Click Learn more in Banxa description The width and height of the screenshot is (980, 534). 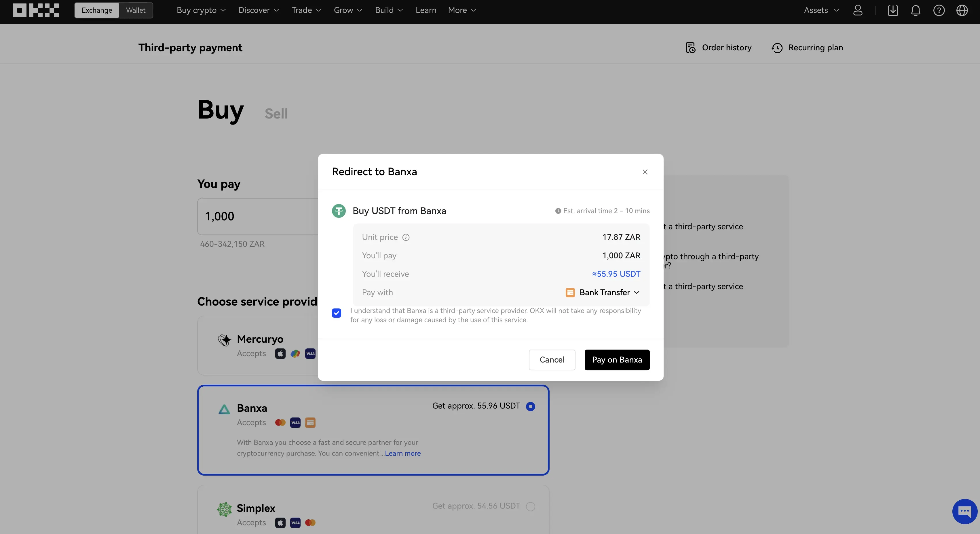(x=402, y=453)
